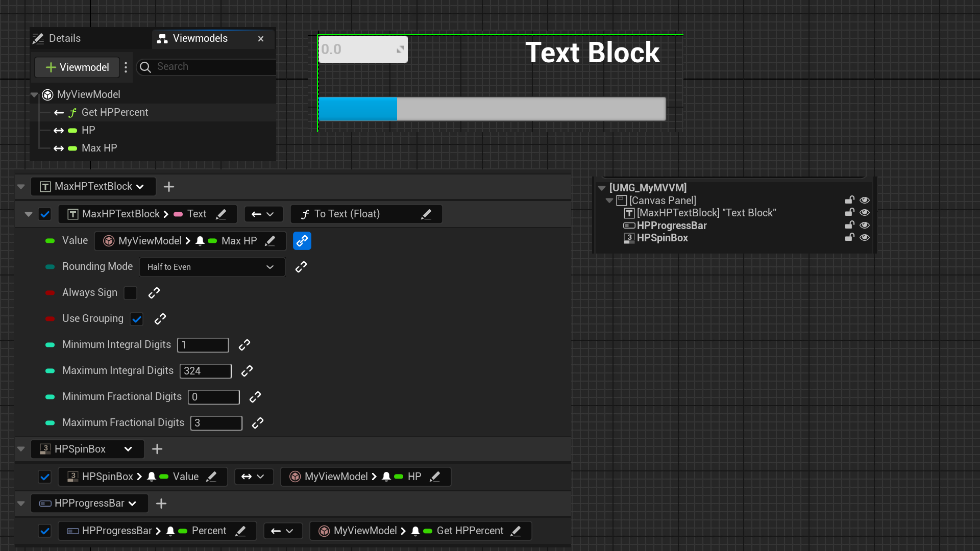Screen dimensions: 980x551
Task: Select the Viewmodels tab
Action: click(x=200, y=38)
